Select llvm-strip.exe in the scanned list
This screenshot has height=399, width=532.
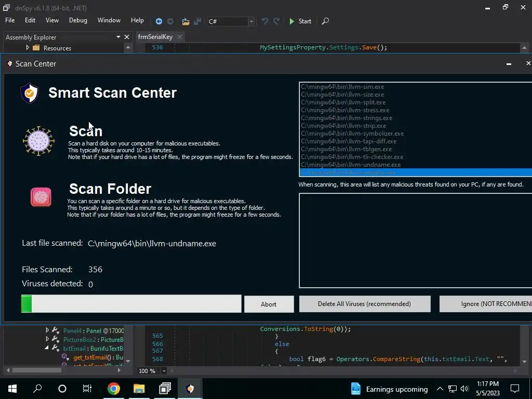click(x=416, y=126)
